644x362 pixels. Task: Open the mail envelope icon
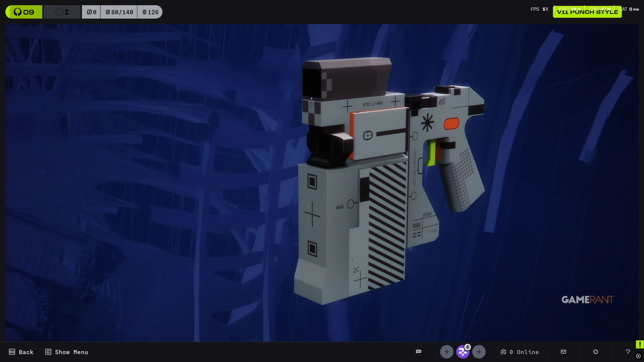click(563, 352)
